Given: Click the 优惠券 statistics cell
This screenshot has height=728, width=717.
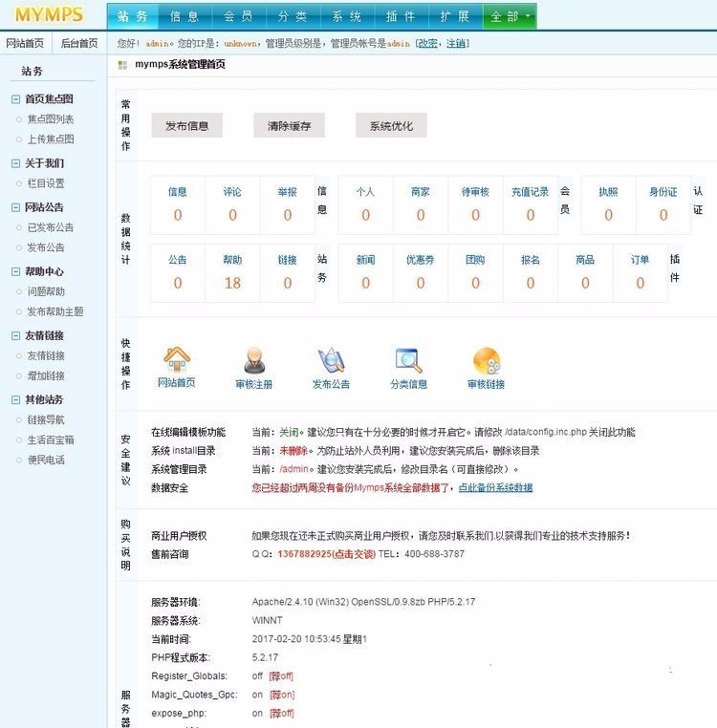Looking at the screenshot, I should pyautogui.click(x=420, y=273).
